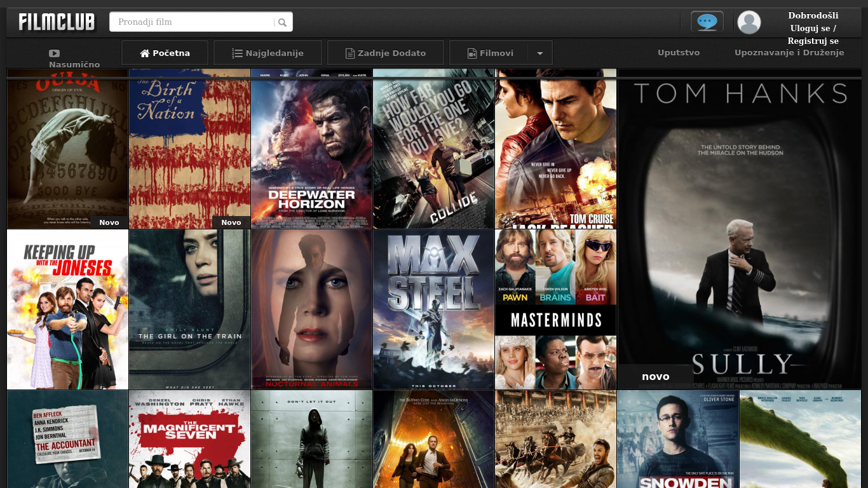Open the Upoznavanje i Druženje link
868x488 pixels.
coord(789,53)
